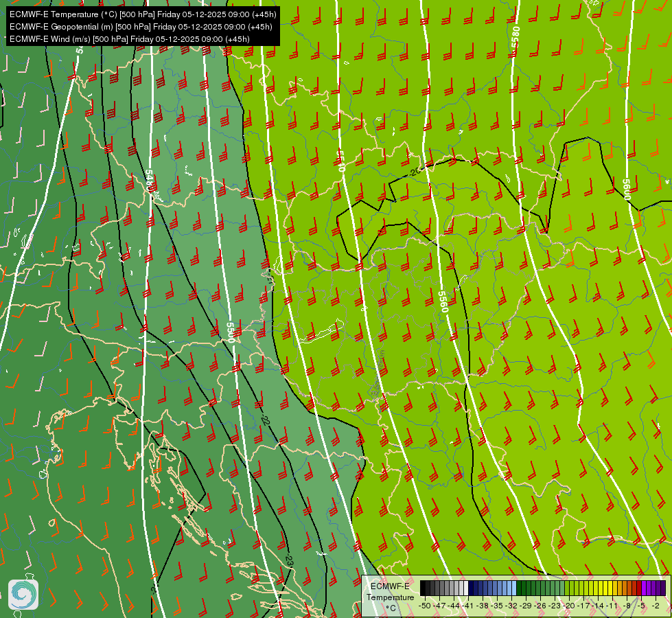The image size is (672, 618).
Task: Select the ECMWF-E Wind (m/s) title line
Action: pyautogui.click(x=130, y=39)
